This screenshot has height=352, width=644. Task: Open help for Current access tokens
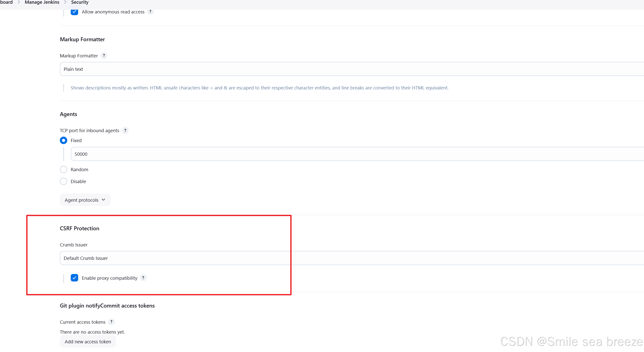tap(111, 322)
